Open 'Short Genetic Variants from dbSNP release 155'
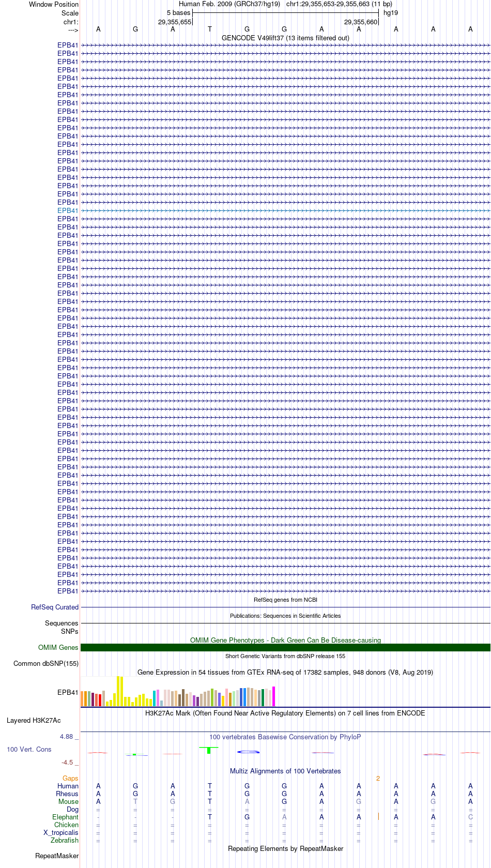 285,656
